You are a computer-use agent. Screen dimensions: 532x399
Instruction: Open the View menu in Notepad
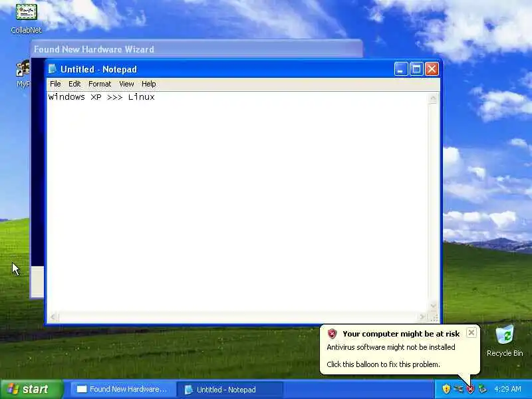[126, 84]
